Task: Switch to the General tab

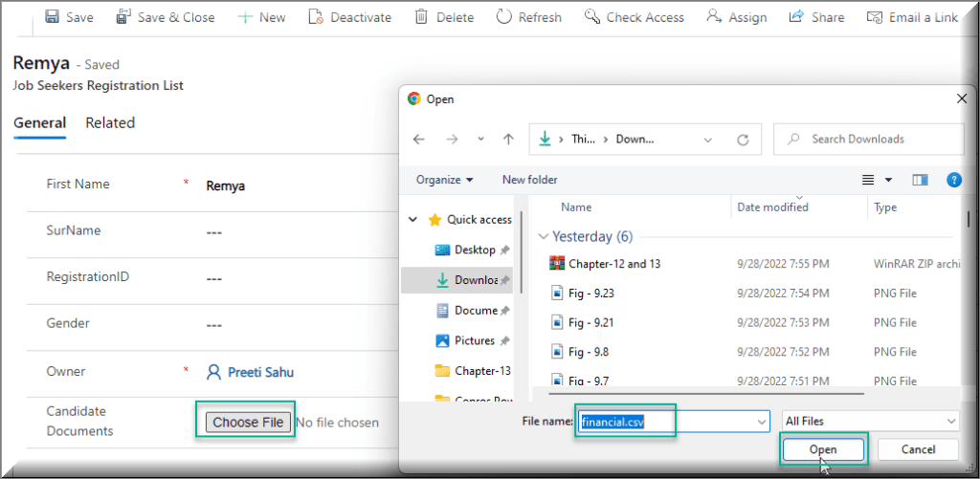Action: [39, 123]
